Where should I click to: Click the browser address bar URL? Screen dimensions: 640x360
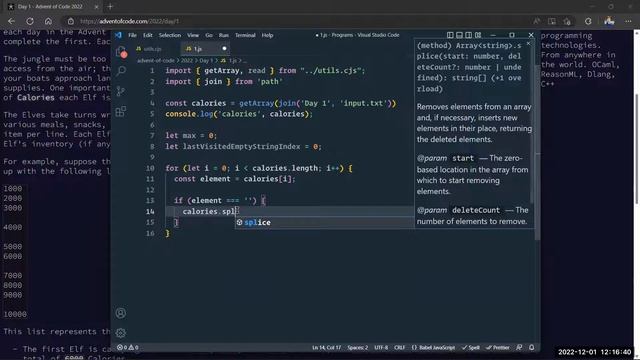tap(129, 21)
